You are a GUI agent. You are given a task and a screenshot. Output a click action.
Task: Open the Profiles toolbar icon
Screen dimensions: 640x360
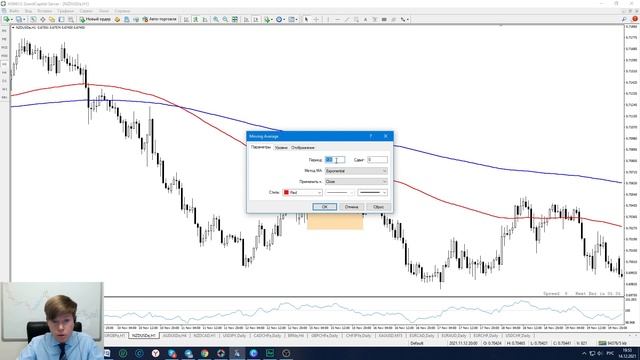(19, 19)
